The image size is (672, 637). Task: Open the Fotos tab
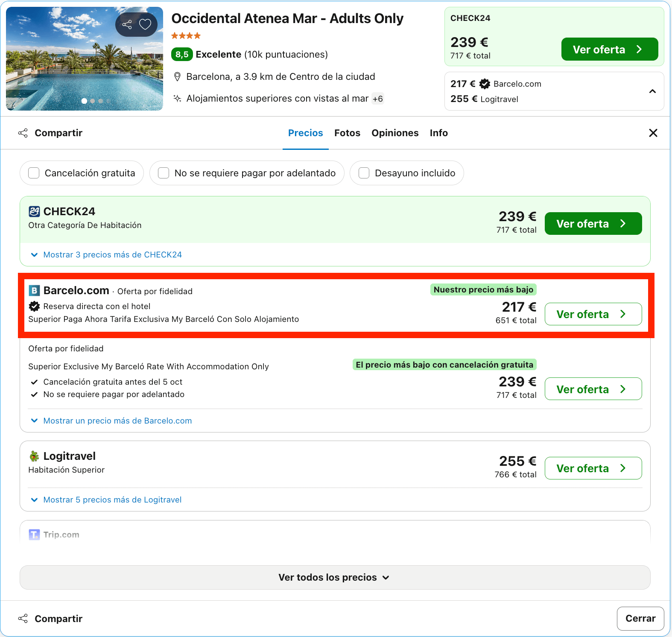pos(347,133)
